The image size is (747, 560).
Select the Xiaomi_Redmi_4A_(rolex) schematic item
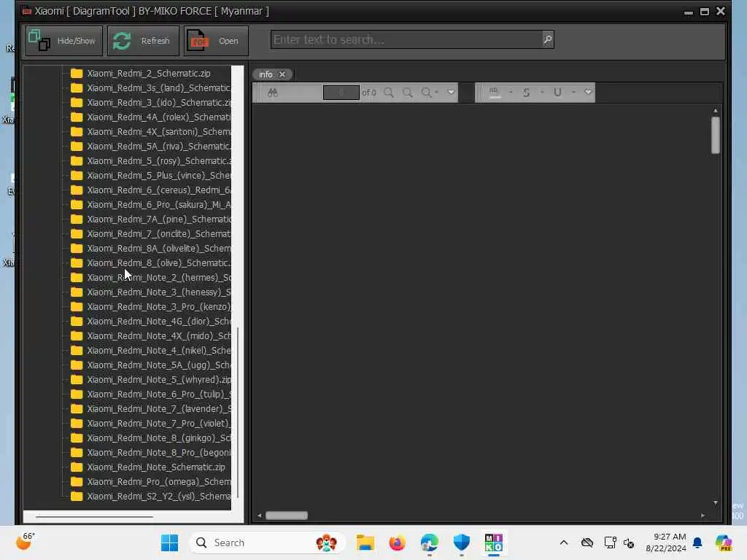[x=158, y=117]
